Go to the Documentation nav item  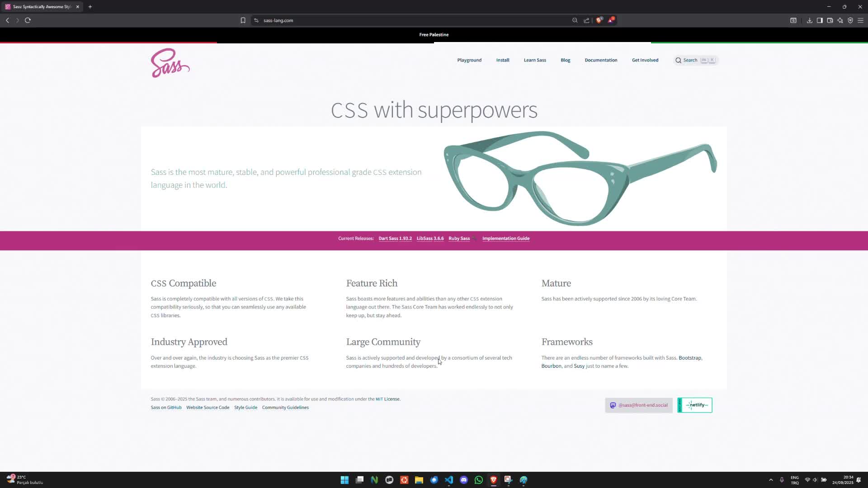(601, 60)
